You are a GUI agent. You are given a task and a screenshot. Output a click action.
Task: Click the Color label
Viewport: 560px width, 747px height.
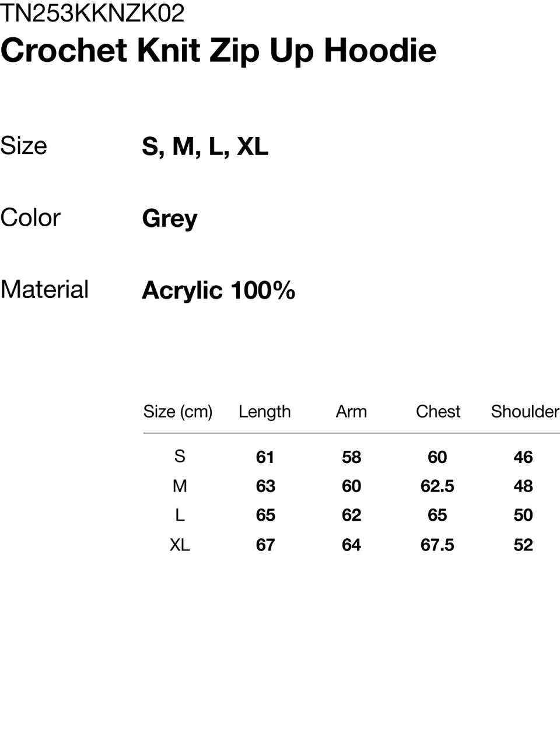[x=30, y=218]
